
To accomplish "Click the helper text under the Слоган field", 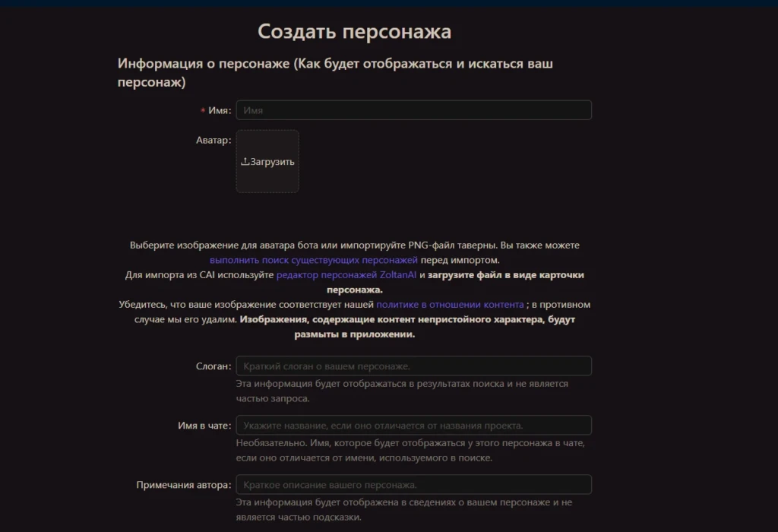I will (x=402, y=391).
